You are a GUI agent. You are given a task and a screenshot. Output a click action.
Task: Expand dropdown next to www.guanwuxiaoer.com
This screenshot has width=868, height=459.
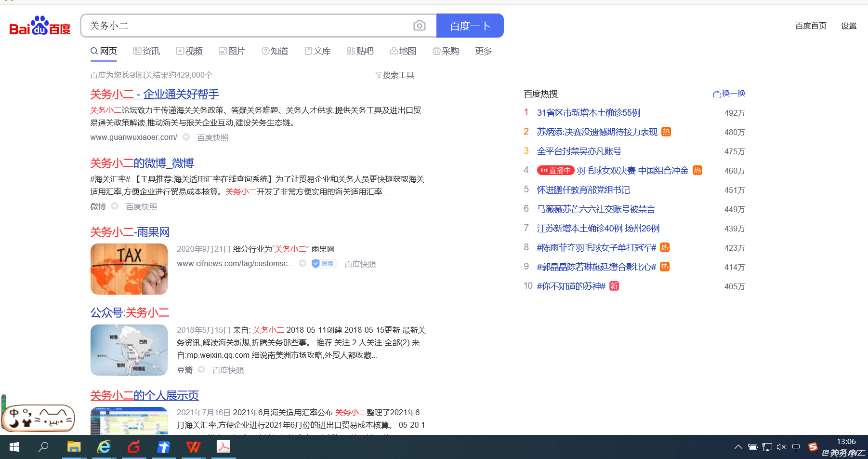pyautogui.click(x=186, y=137)
